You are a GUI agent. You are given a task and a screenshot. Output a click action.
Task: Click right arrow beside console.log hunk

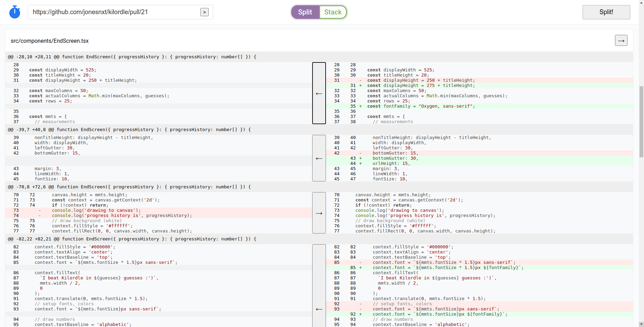pyautogui.click(x=319, y=213)
